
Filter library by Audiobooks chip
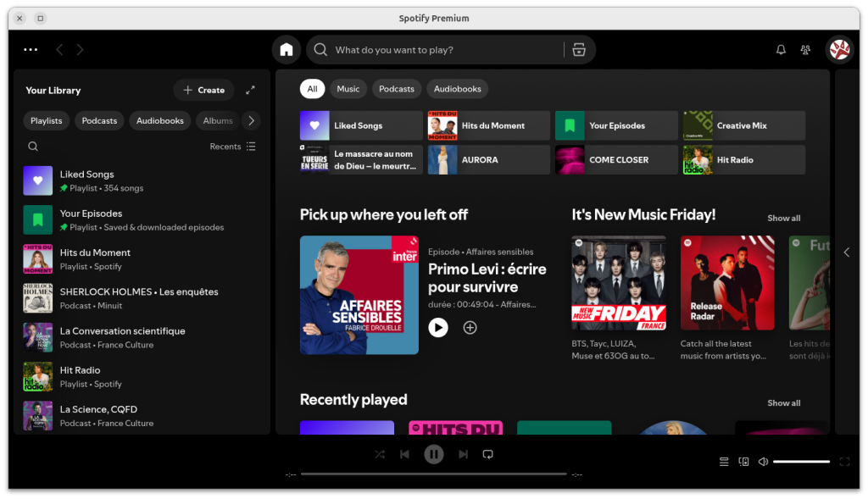point(160,120)
